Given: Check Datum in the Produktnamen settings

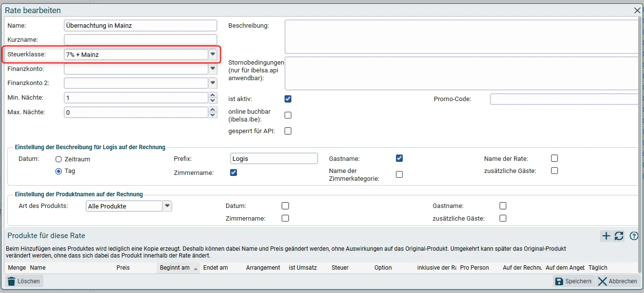Looking at the screenshot, I should click(286, 206).
